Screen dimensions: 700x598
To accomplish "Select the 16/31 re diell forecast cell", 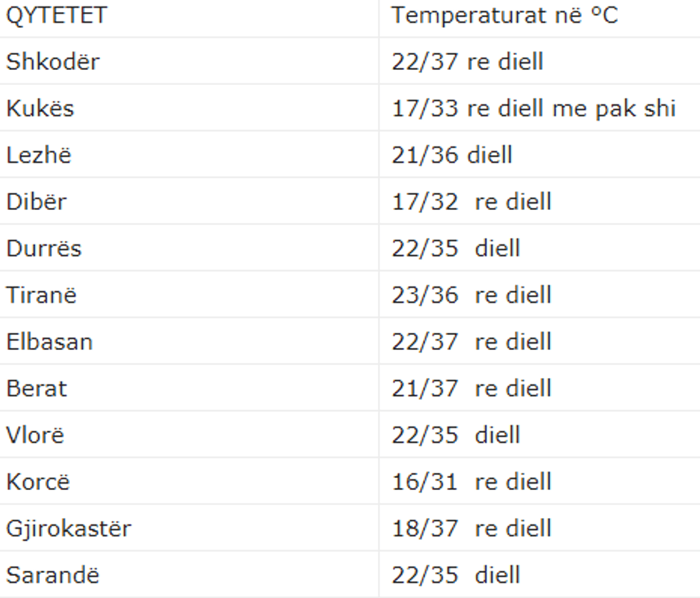I will point(471,482).
